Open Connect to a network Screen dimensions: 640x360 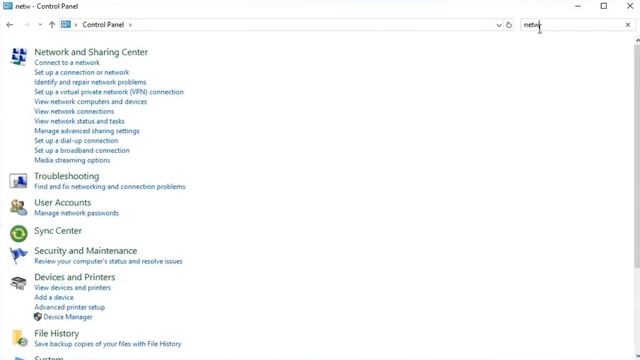(x=67, y=62)
